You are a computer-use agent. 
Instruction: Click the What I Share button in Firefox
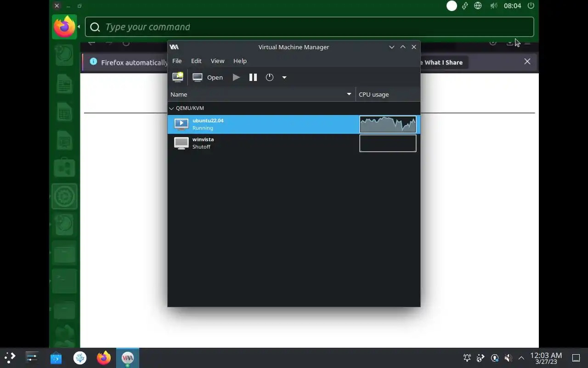(x=443, y=63)
